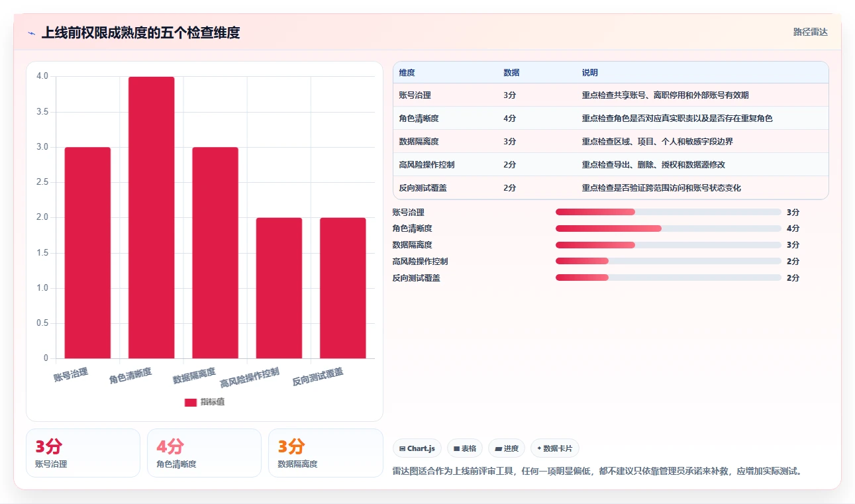The width and height of the screenshot is (855, 504).
Task: Click description 重点检查导出、删除、授权和数据源修改
Action: (653, 165)
